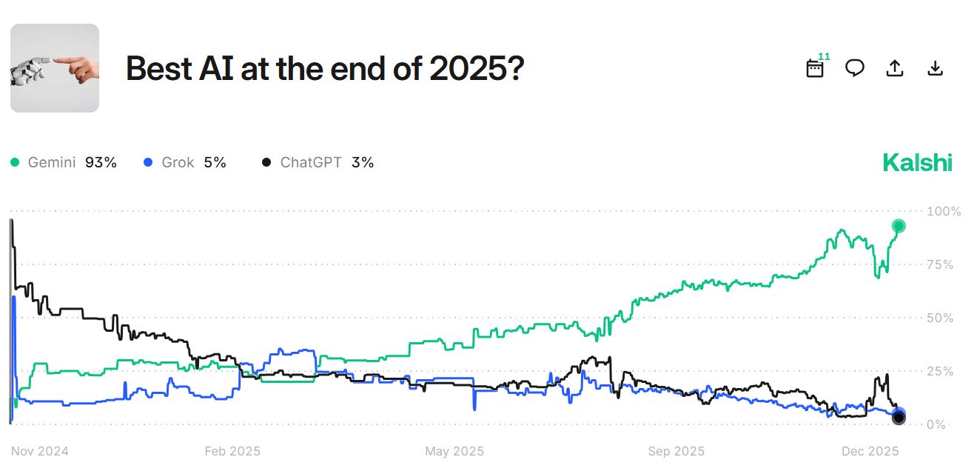Expand details by clicking the ChatGPT 3% label

[363, 162]
